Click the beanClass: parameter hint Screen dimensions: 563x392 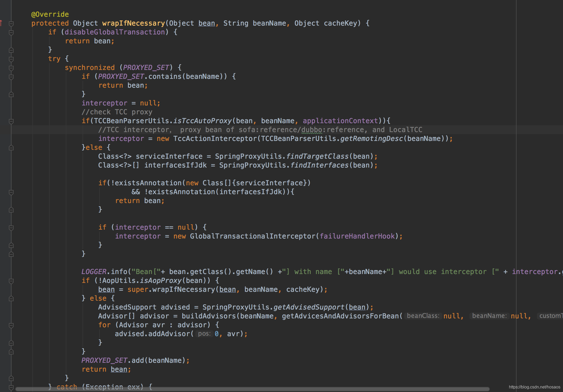(x=423, y=316)
